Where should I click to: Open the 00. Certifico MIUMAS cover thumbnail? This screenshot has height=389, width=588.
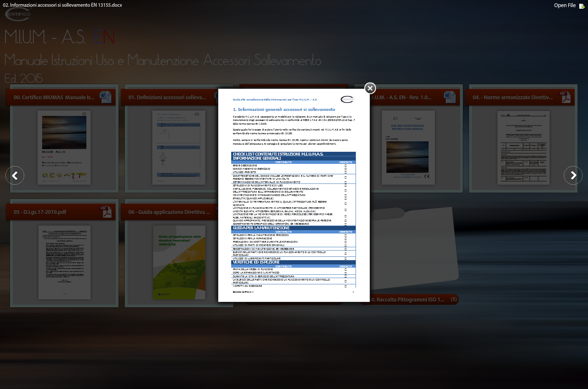click(x=64, y=148)
